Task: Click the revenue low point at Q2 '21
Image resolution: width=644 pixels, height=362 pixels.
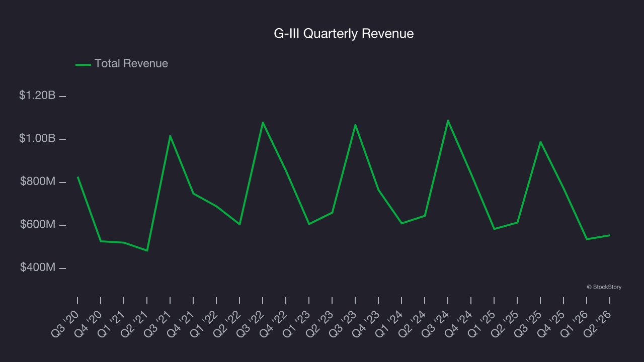Action: point(147,250)
